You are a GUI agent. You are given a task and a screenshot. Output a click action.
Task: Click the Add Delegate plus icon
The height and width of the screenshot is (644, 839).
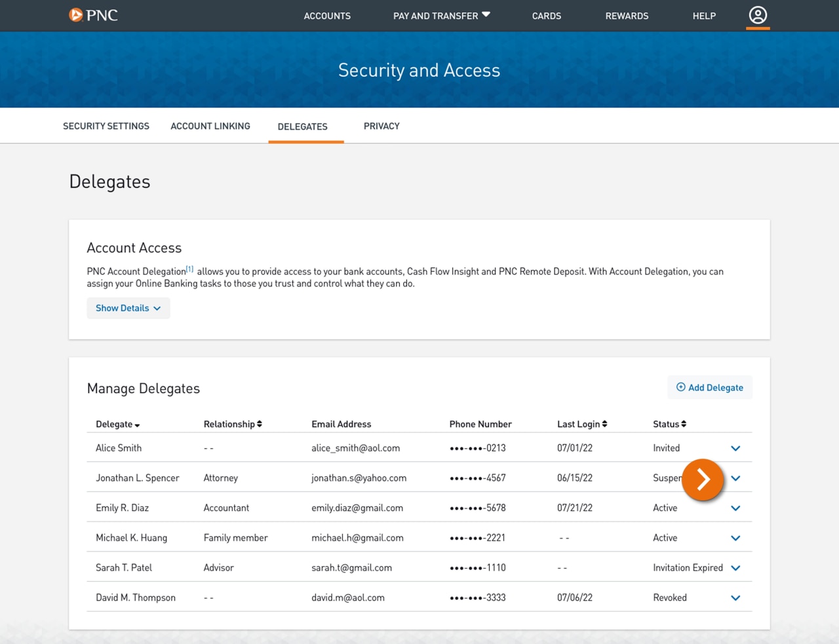(680, 387)
